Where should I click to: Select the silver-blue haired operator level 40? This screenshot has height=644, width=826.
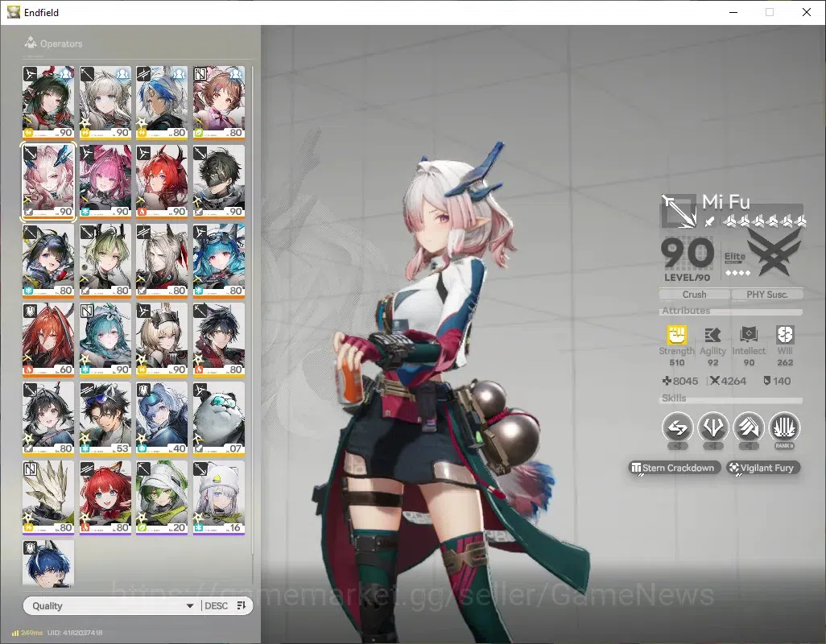click(162, 418)
